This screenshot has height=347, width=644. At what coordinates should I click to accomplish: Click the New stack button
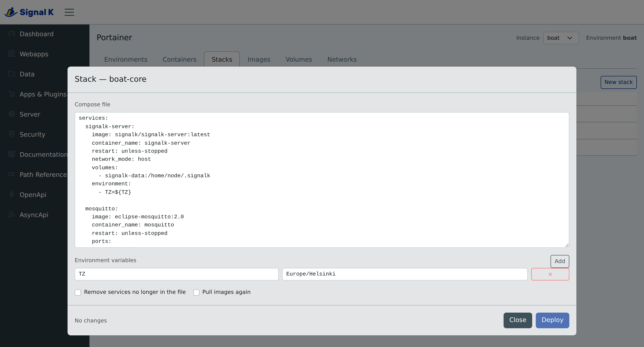(618, 82)
